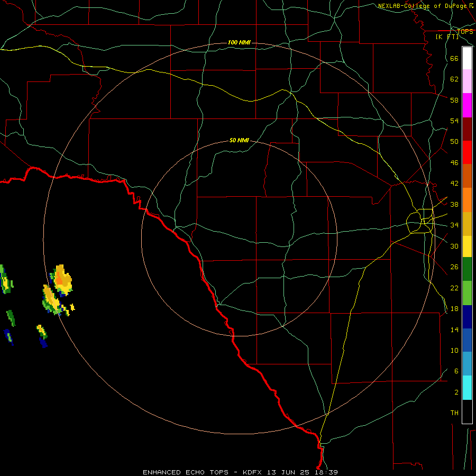Click legend value 30
476x476 pixels.
(x=454, y=246)
